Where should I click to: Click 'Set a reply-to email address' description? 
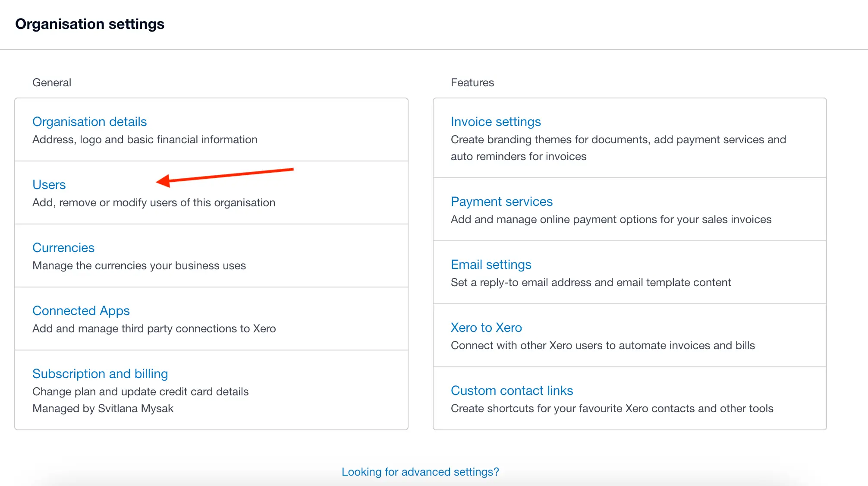(591, 282)
